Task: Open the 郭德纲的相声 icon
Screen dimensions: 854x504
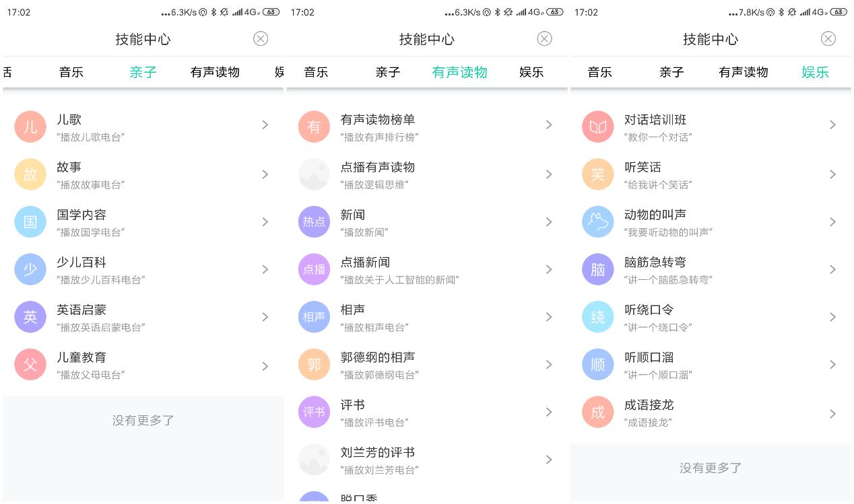Action: [314, 364]
